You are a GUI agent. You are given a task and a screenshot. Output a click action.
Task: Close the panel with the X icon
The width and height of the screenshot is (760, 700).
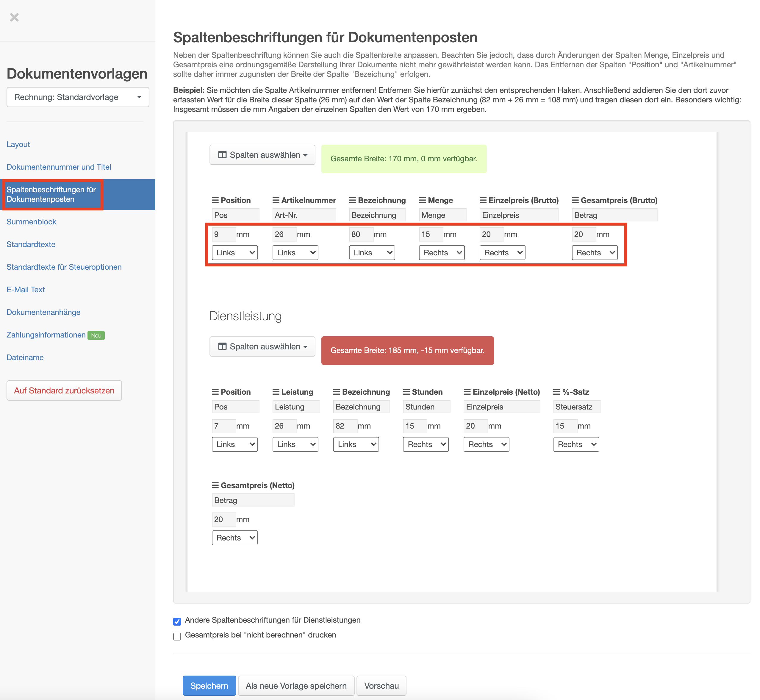click(14, 18)
